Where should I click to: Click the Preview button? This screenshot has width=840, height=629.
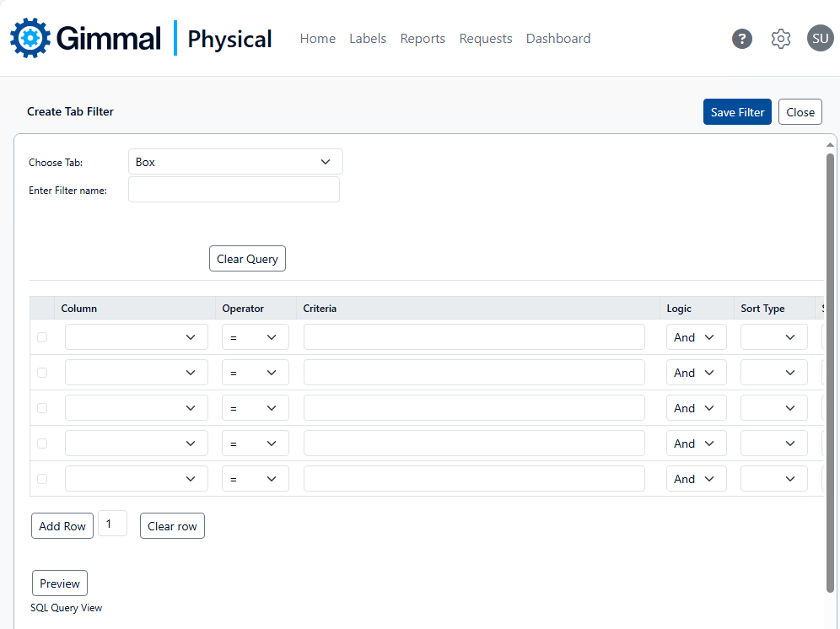[x=60, y=583]
